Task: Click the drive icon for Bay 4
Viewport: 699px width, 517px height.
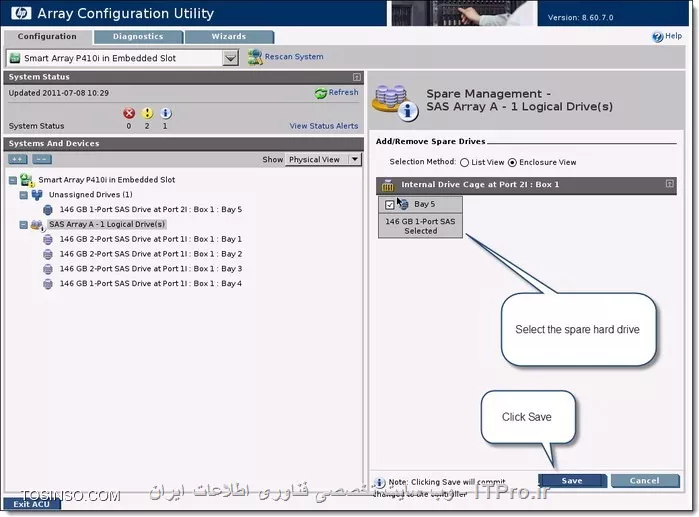Action: point(48,283)
